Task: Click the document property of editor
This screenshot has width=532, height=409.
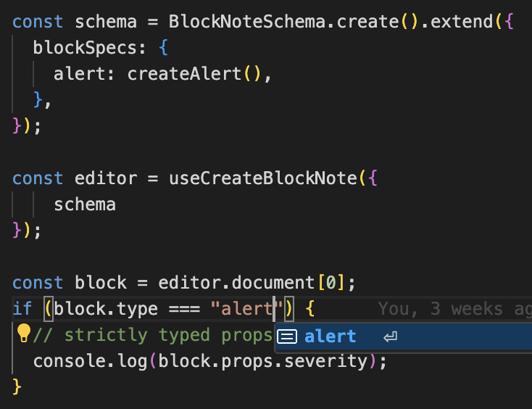Action: (x=272, y=282)
